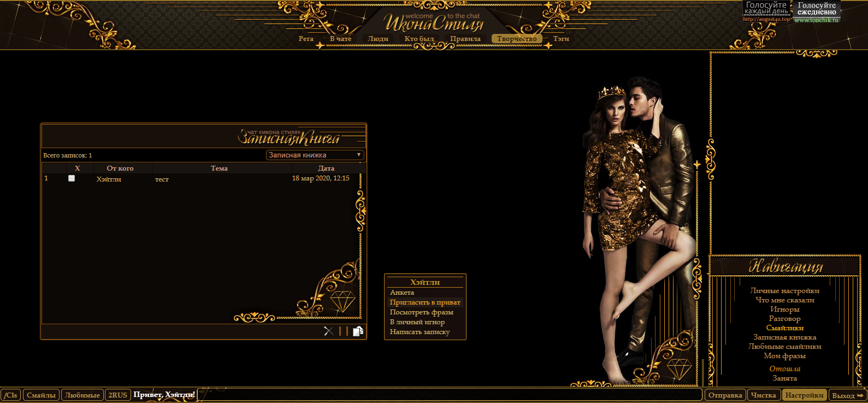The image size is (868, 403).
Task: Open 'Что мне сказали' link
Action: pos(785,300)
